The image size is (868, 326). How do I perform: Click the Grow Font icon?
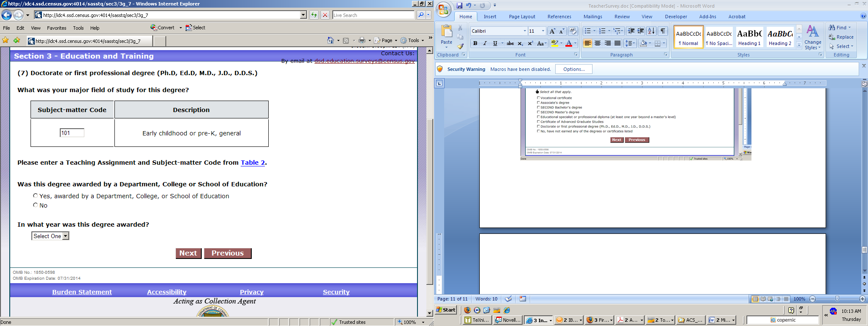552,31
